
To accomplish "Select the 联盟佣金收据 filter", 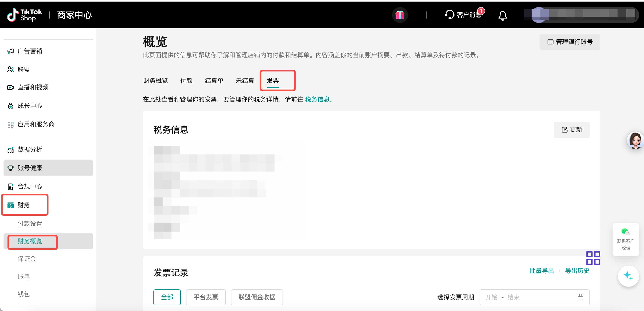I will [257, 297].
